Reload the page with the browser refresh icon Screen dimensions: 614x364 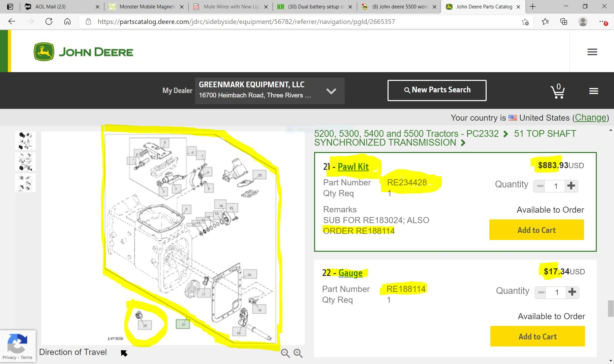pos(49,22)
